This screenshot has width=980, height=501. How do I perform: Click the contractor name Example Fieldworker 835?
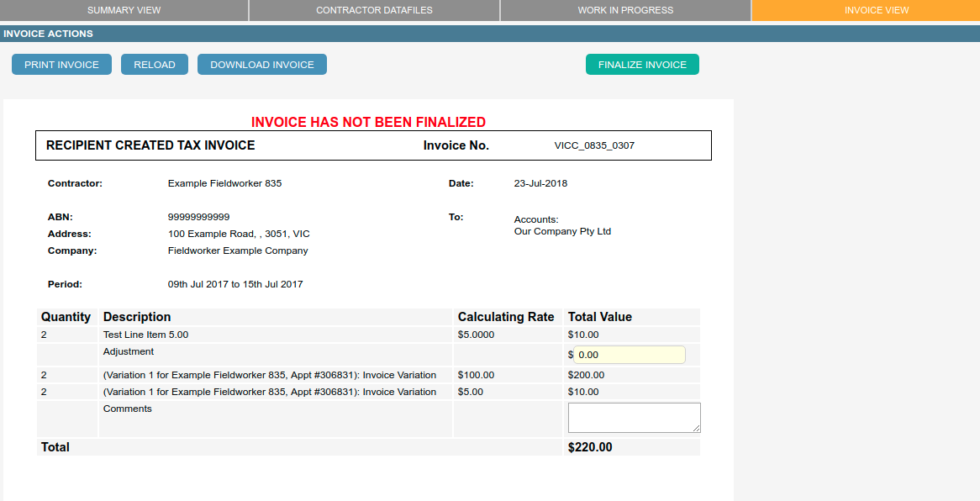tap(224, 183)
